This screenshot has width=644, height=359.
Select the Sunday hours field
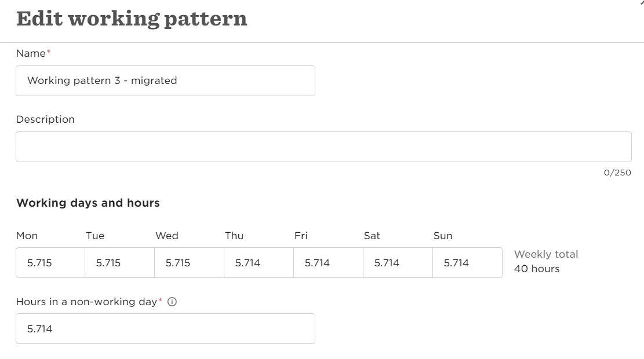[467, 262]
